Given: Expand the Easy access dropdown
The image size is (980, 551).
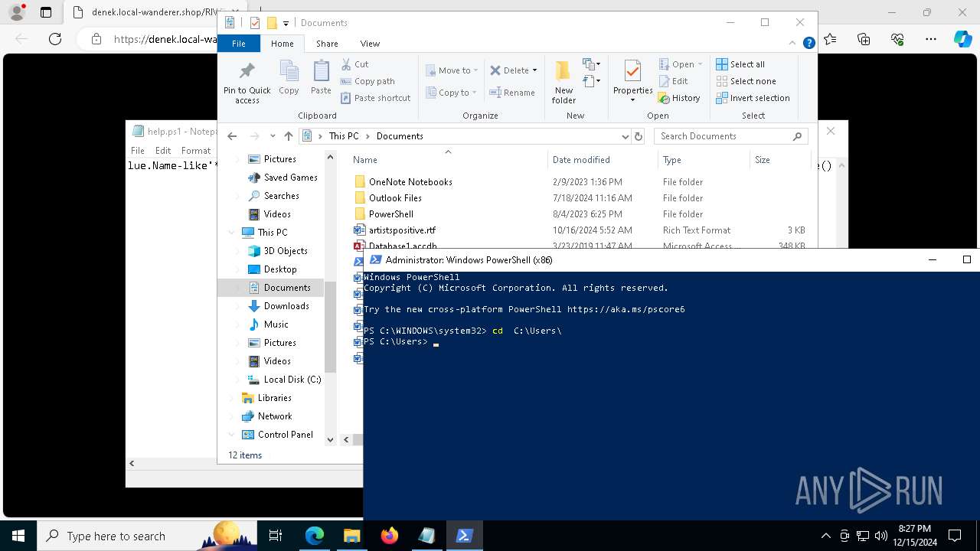Looking at the screenshot, I should click(x=591, y=80).
